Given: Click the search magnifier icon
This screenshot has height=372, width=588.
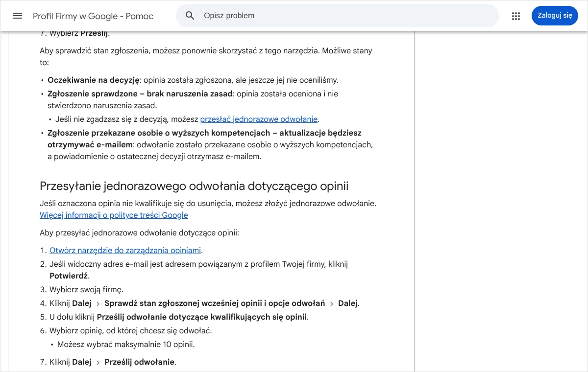Looking at the screenshot, I should pos(190,16).
